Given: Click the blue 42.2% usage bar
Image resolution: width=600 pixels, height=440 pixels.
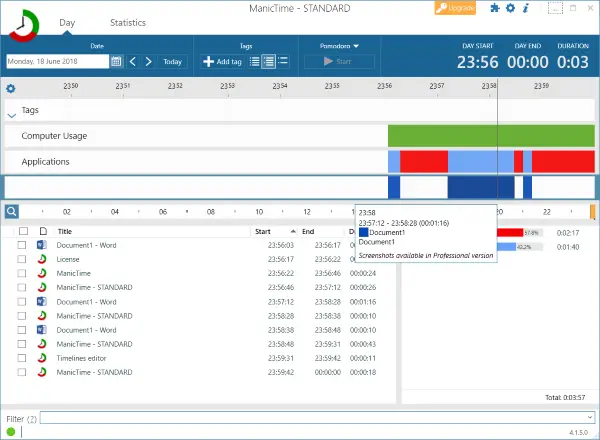Looking at the screenshot, I should click(507, 247).
